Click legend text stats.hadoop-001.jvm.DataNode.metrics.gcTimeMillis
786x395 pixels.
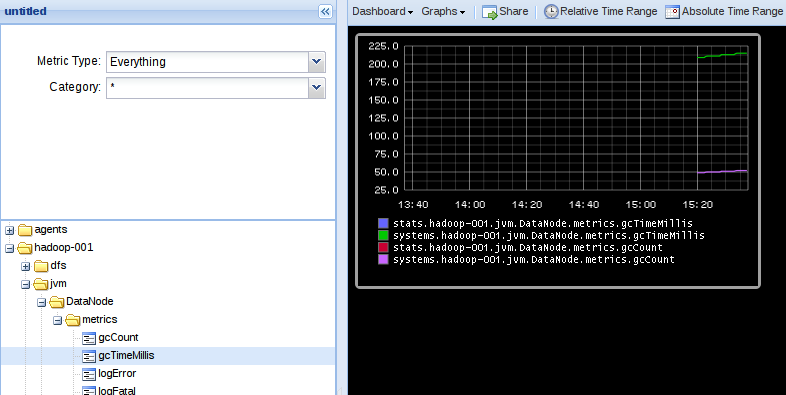pyautogui.click(x=543, y=224)
